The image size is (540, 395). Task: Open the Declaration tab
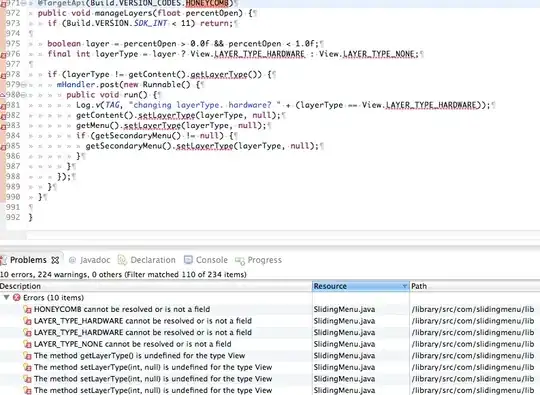[x=147, y=260]
